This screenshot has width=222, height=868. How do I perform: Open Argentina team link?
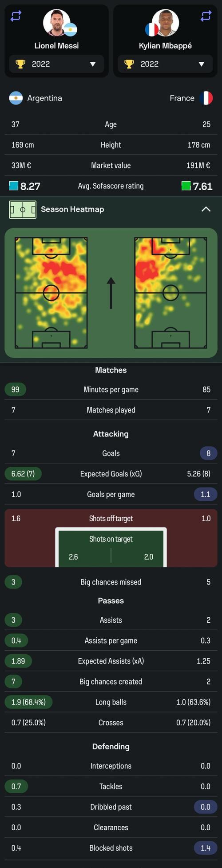(x=44, y=98)
